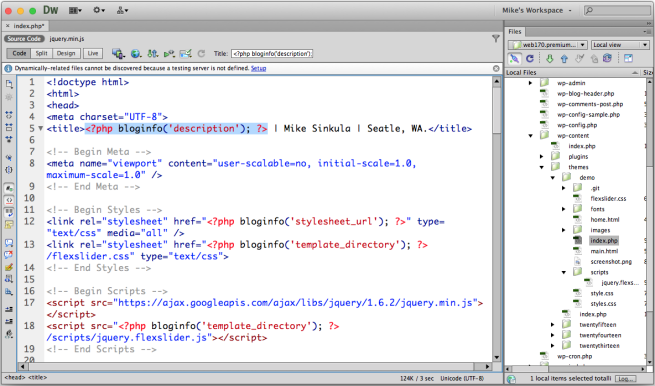Open the File Management dropdown

[x=152, y=53]
